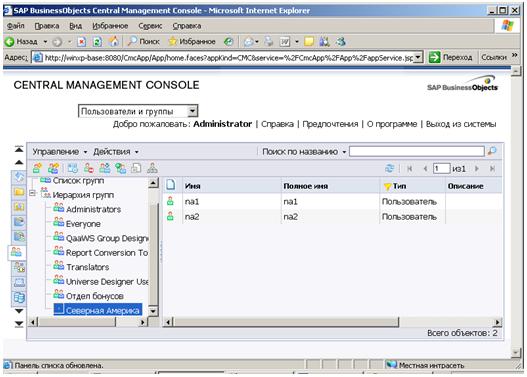Go to IE Home page icon

point(114,42)
